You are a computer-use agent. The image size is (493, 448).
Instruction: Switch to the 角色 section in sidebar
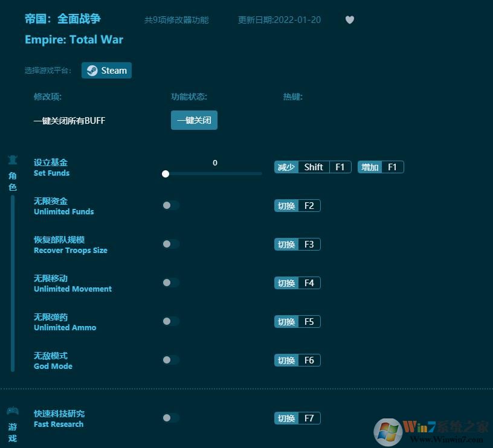(13, 179)
